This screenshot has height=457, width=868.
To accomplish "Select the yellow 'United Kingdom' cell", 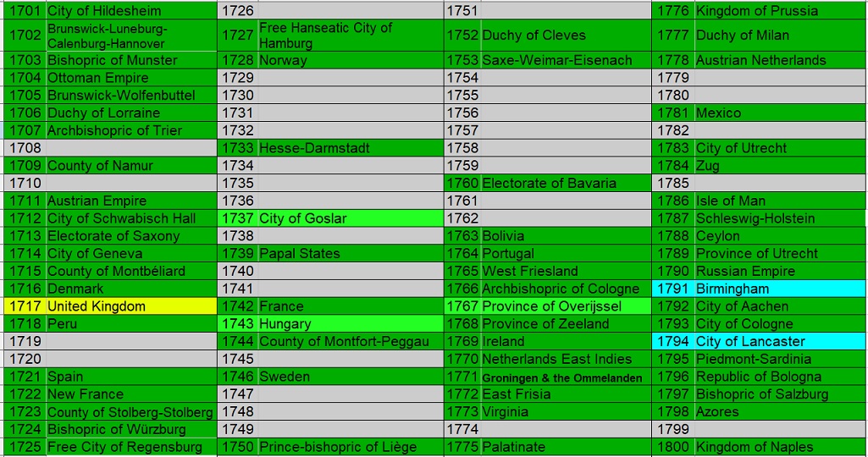I will [131, 306].
